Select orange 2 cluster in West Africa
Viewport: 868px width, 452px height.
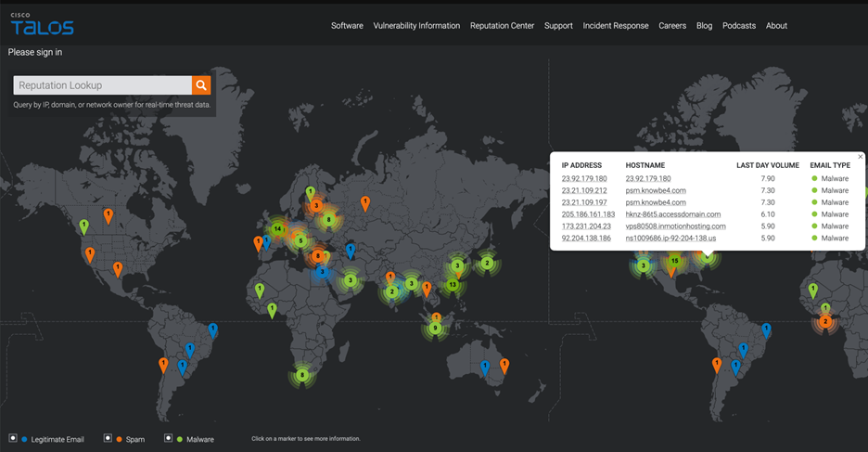point(825,322)
